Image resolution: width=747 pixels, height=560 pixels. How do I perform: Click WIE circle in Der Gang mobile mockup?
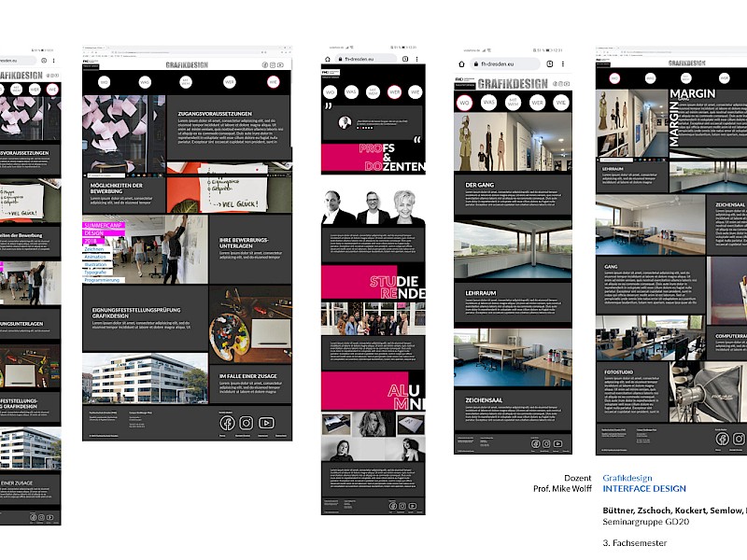tap(561, 103)
